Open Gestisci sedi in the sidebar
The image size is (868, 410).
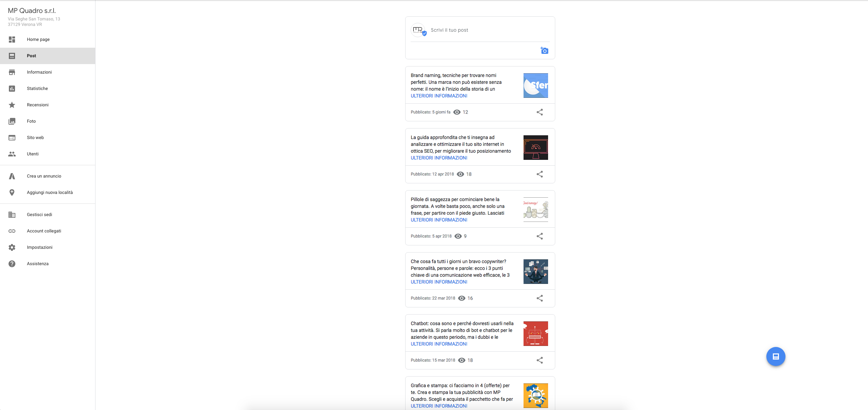tap(48, 215)
